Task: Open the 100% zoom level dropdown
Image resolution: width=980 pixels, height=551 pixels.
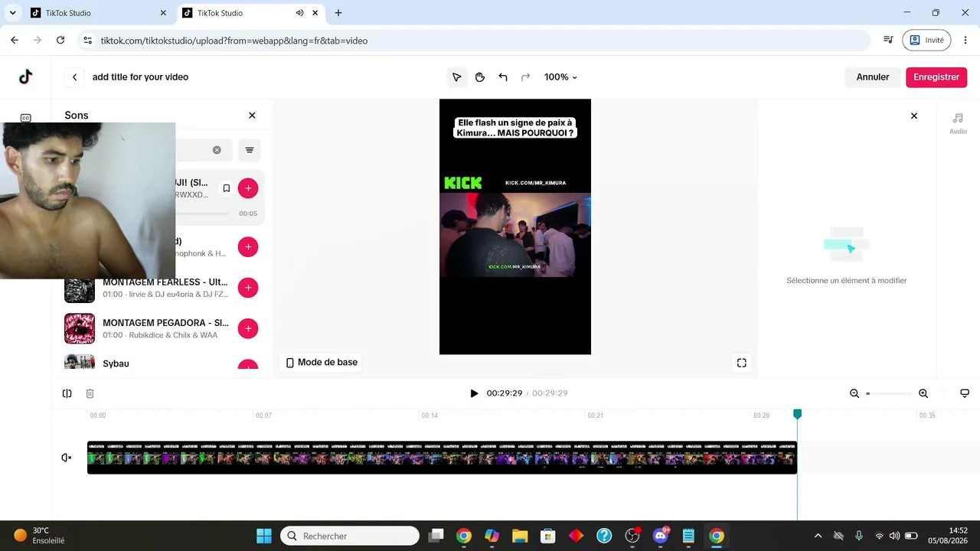Action: pos(560,77)
